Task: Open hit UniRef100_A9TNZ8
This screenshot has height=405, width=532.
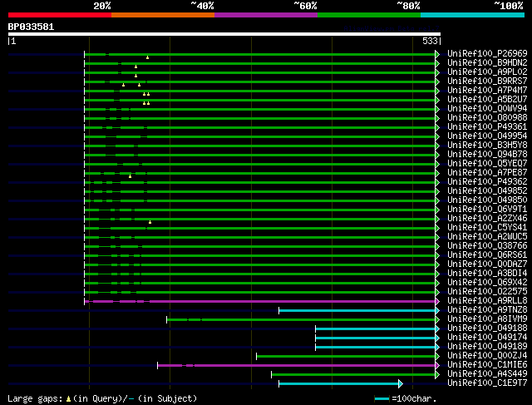Action: pyautogui.click(x=487, y=310)
